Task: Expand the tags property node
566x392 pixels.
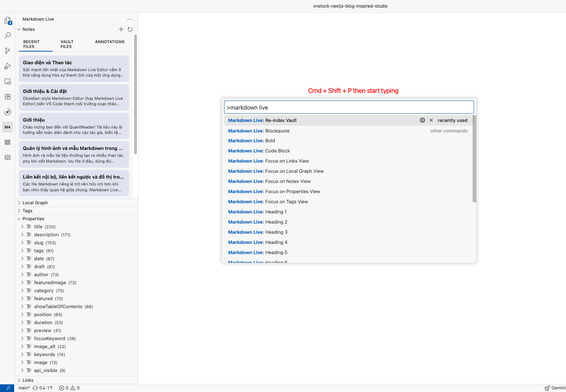Action: click(x=22, y=251)
